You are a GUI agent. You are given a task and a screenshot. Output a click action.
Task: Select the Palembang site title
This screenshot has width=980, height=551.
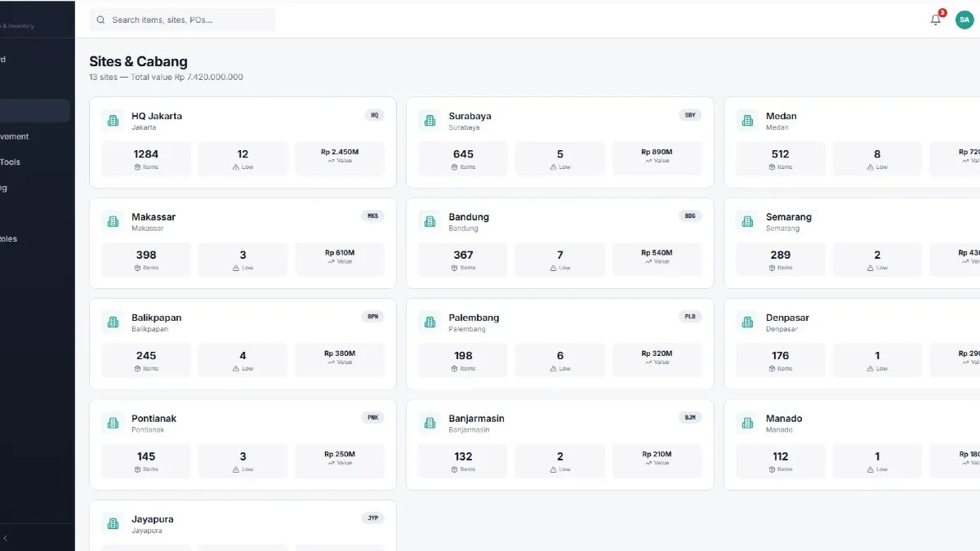pos(474,318)
